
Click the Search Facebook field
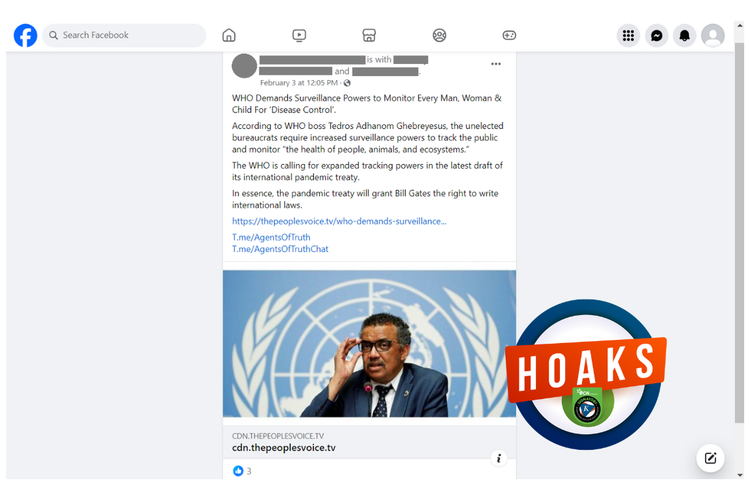click(124, 35)
